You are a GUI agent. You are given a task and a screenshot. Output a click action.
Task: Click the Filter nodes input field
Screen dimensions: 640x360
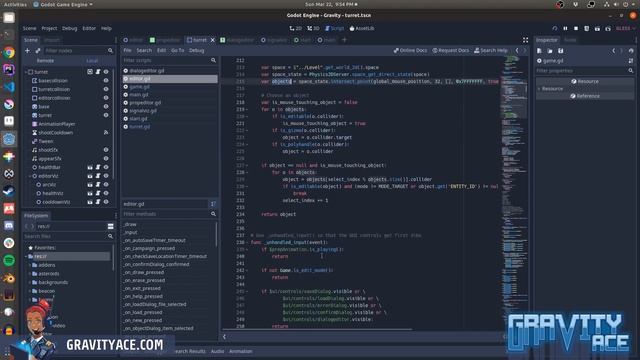[x=78, y=51]
